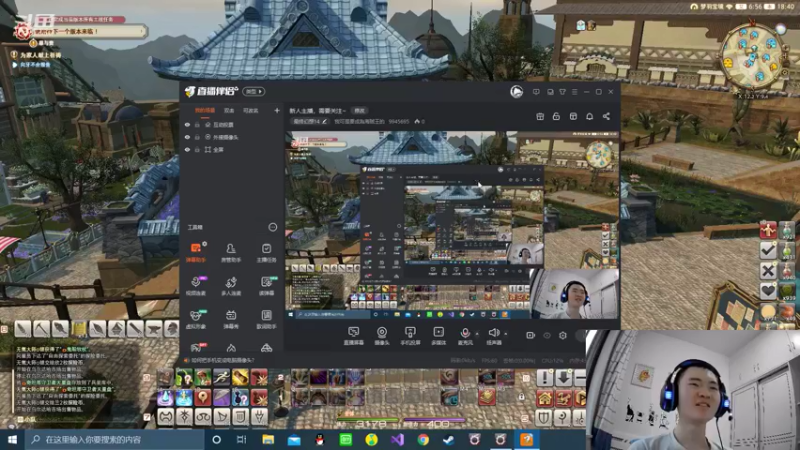
Task: Click the 修改 button beside stream title
Action: (360, 110)
